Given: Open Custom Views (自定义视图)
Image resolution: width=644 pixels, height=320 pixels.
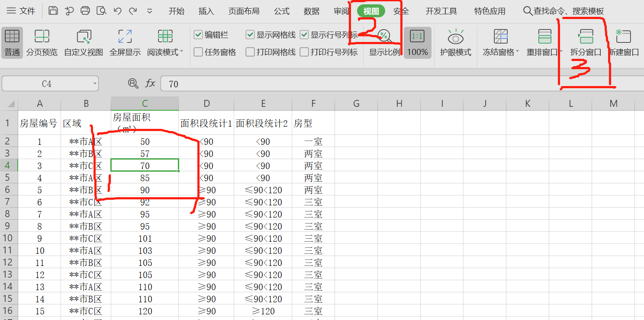Looking at the screenshot, I should tap(84, 42).
